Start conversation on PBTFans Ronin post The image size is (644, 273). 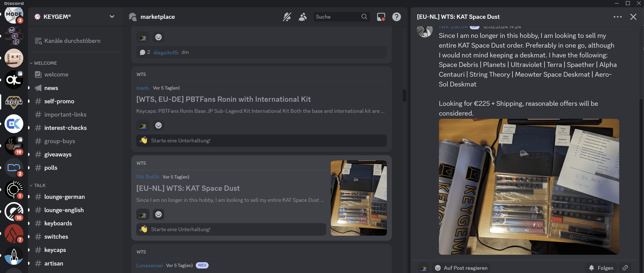click(261, 141)
